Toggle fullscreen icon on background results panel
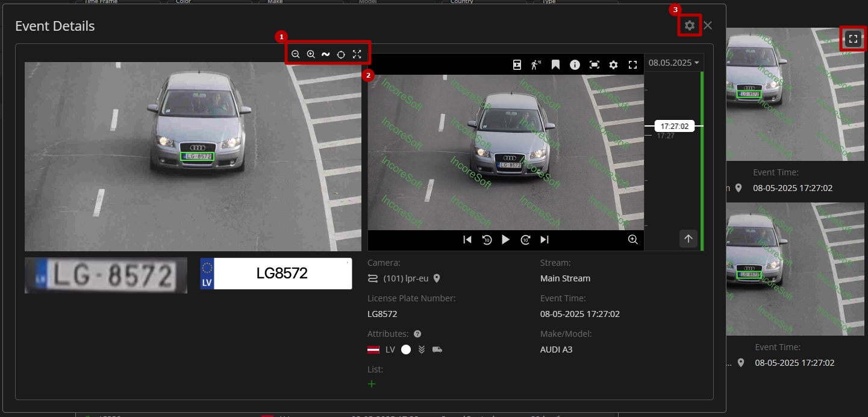This screenshot has height=417, width=868. coord(852,39)
